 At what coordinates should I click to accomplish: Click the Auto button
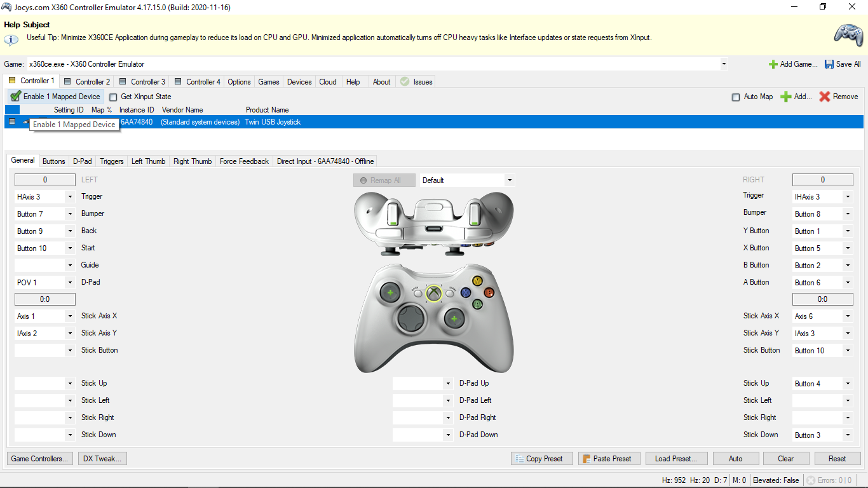[736, 459]
